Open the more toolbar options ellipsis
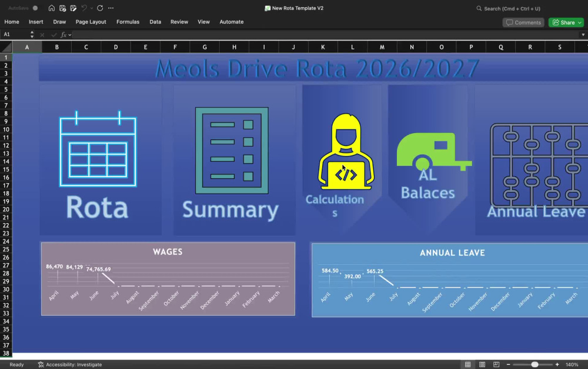 click(x=111, y=8)
